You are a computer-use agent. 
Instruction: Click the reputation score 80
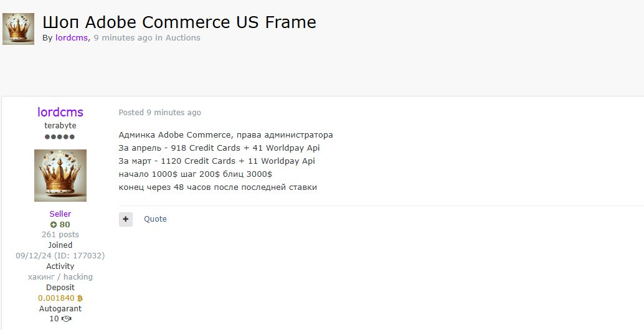tap(65, 225)
